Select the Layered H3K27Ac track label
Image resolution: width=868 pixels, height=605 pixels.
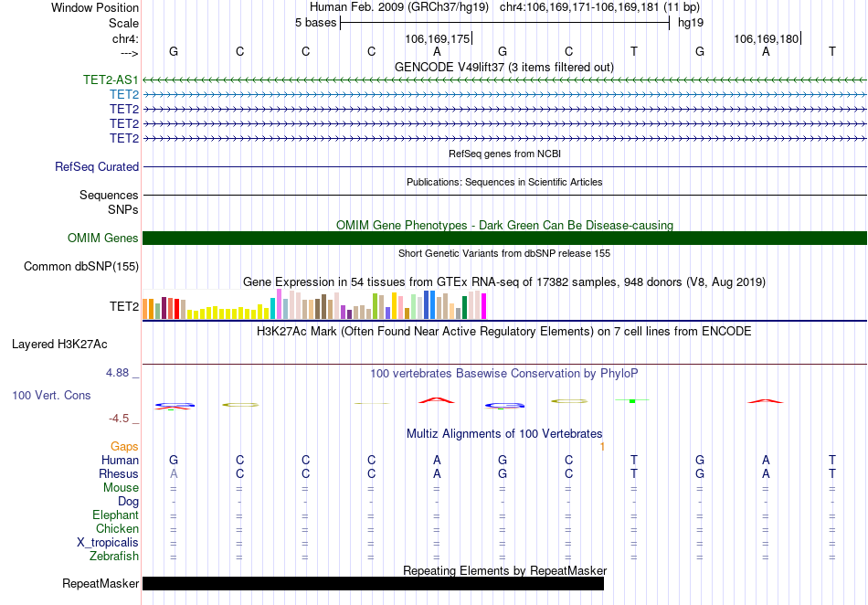59,345
